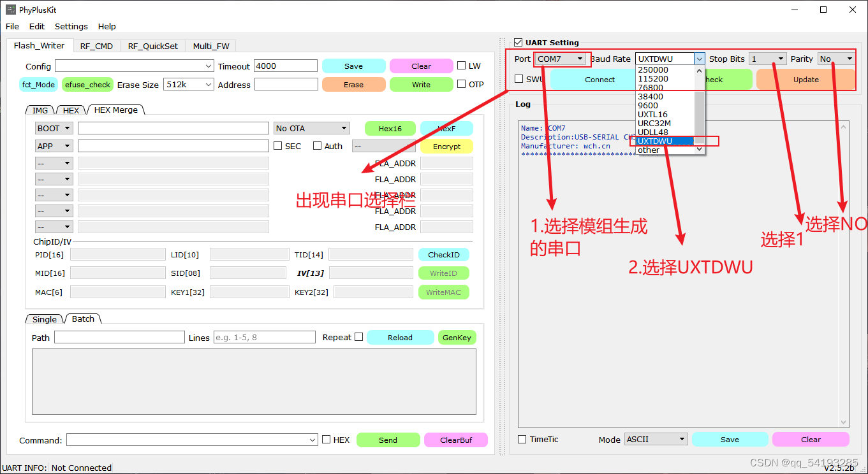Open the Edit menu

(37, 26)
